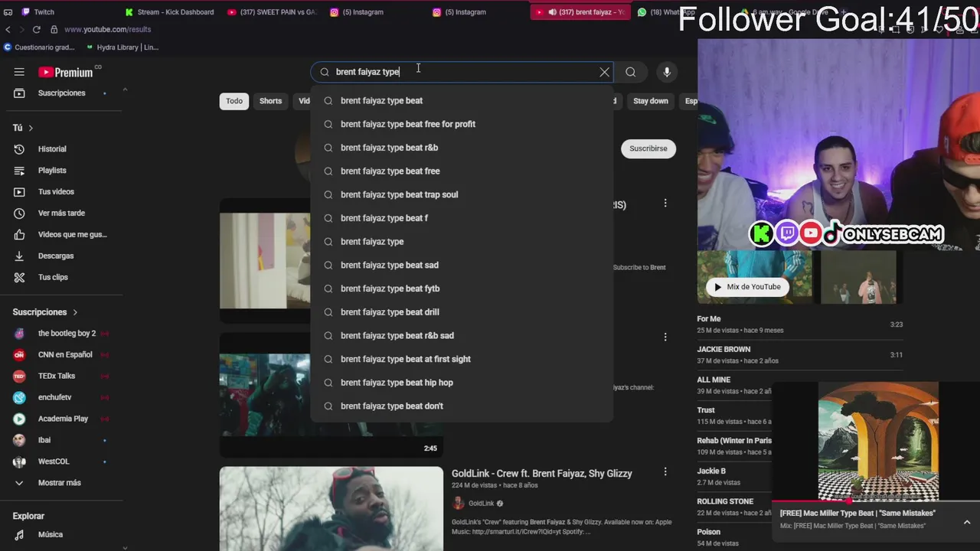This screenshot has height=551, width=980.
Task: Pick suggestion "brent faiyaz type beat drill"
Action: click(462, 312)
